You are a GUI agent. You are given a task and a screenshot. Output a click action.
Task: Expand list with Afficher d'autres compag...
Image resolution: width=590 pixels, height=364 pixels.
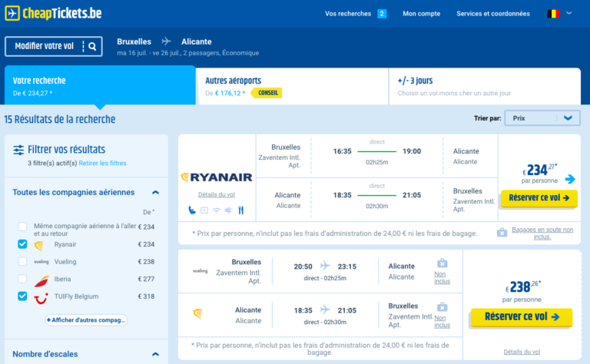(x=86, y=320)
